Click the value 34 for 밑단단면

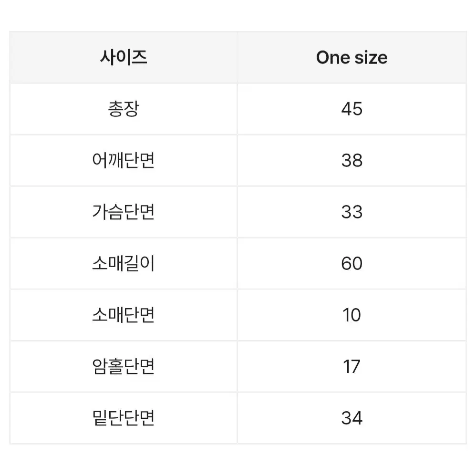(352, 418)
